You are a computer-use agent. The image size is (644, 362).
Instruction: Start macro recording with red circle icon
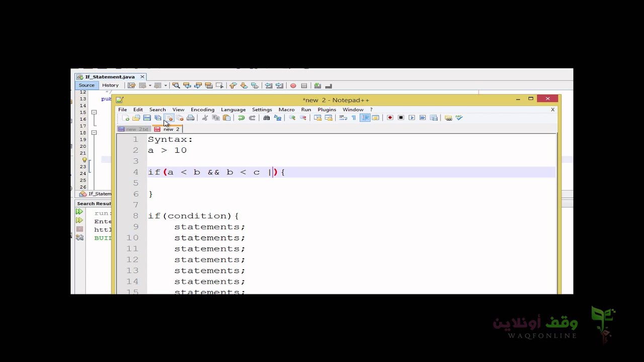[x=390, y=118]
